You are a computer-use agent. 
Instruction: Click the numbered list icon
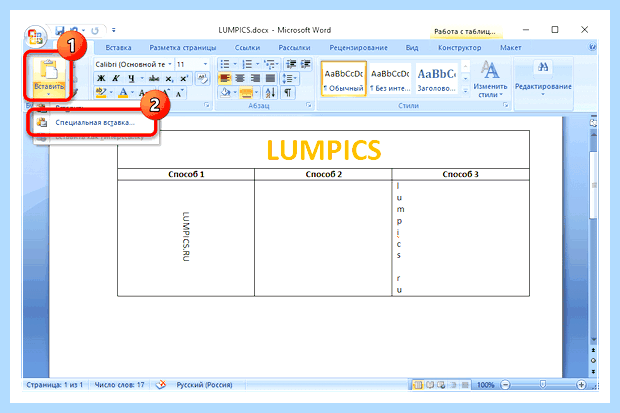click(x=248, y=64)
